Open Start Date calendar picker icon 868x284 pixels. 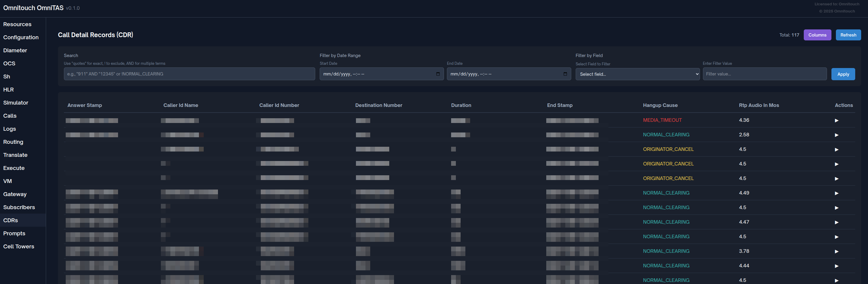click(x=438, y=74)
